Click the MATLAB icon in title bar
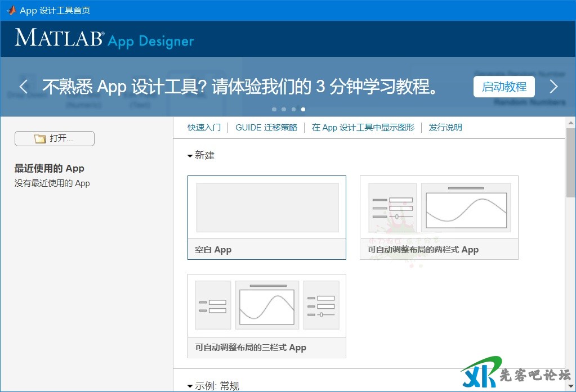Viewport: 576px width, 392px height. point(11,10)
